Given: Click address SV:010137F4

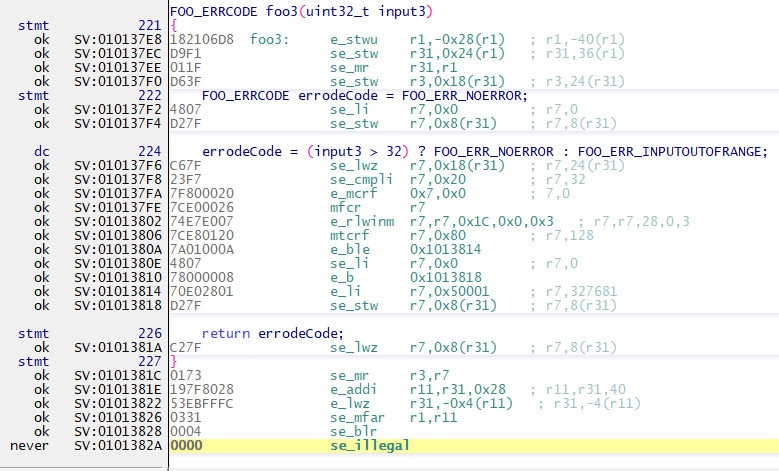Looking at the screenshot, I should point(118,123).
